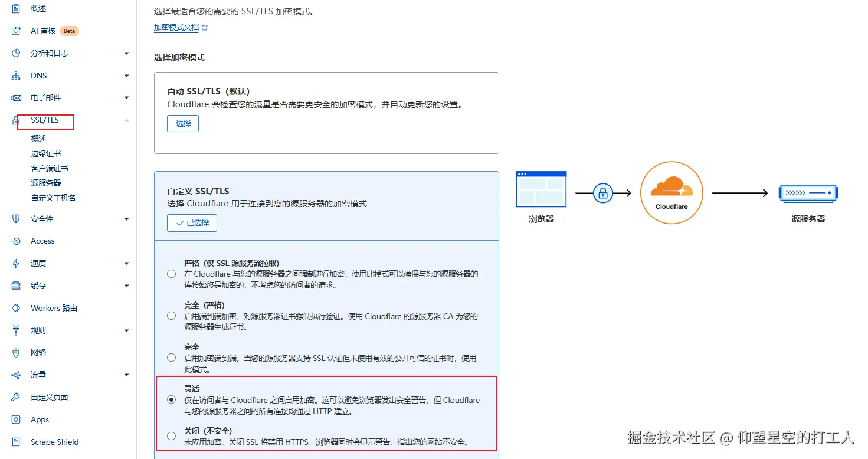Click the Cloudflare cloud logo
This screenshot has width=868, height=459.
tap(672, 187)
